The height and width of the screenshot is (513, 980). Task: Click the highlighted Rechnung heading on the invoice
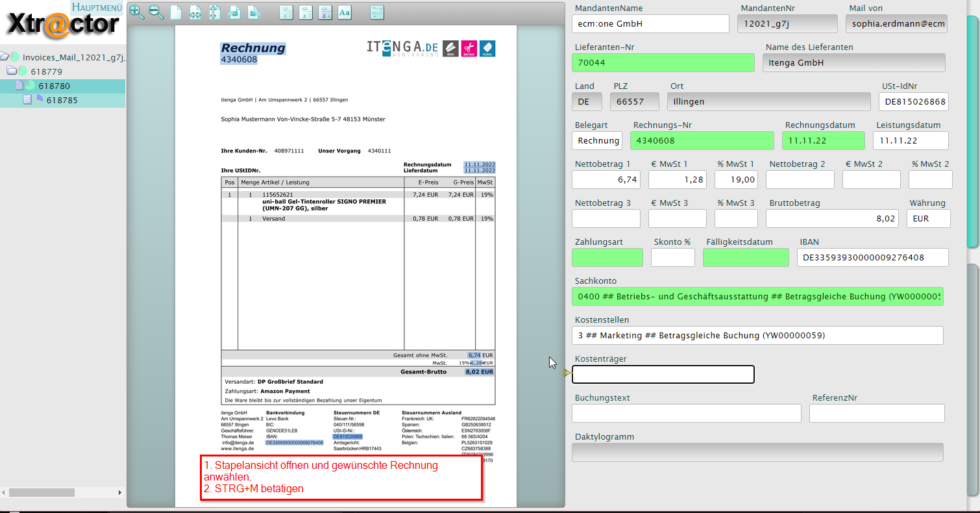(253, 48)
